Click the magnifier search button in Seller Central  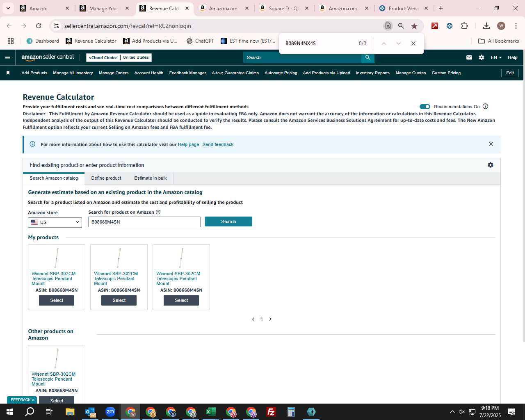[368, 57]
